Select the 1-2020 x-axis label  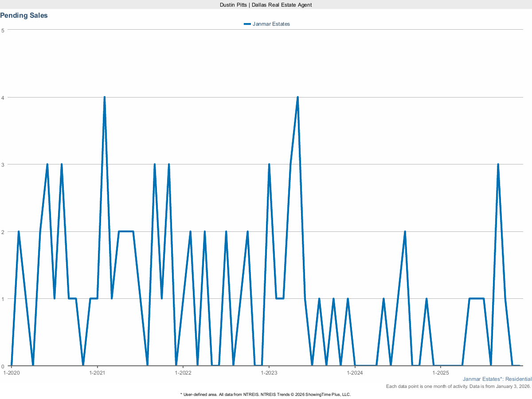coord(11,373)
